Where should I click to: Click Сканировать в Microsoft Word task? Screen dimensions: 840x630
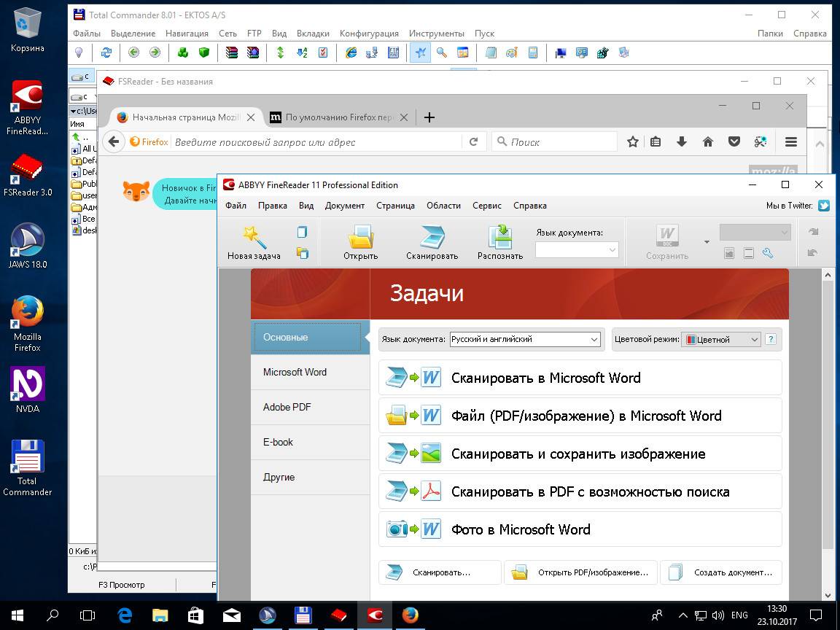580,378
